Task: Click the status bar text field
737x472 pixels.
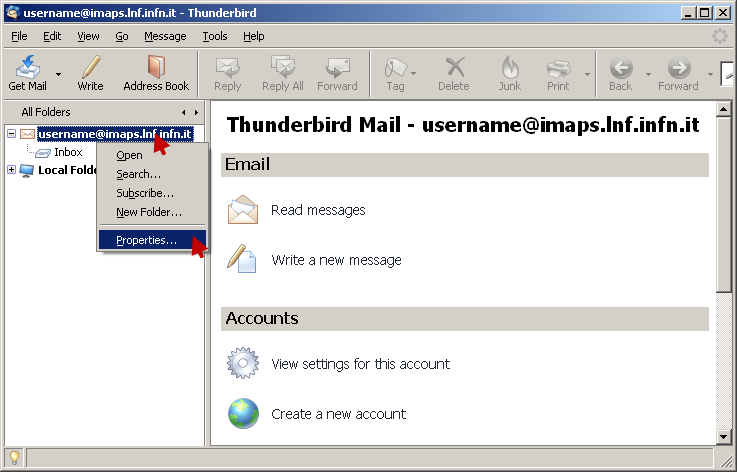Action: pos(369,457)
